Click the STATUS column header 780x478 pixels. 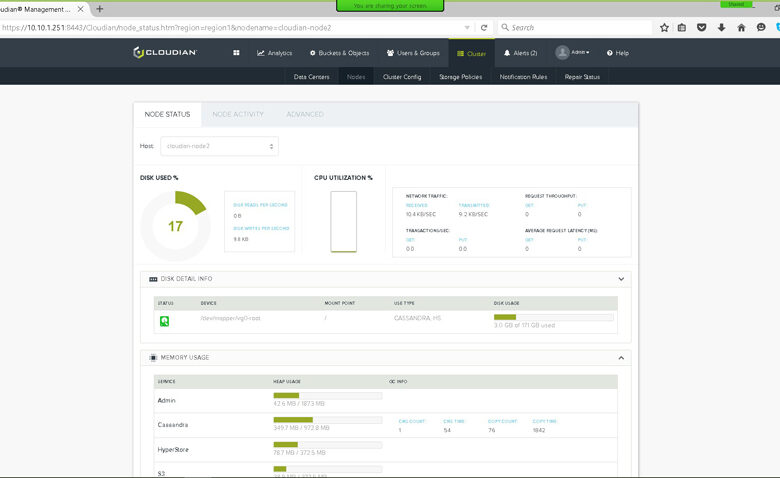click(165, 303)
